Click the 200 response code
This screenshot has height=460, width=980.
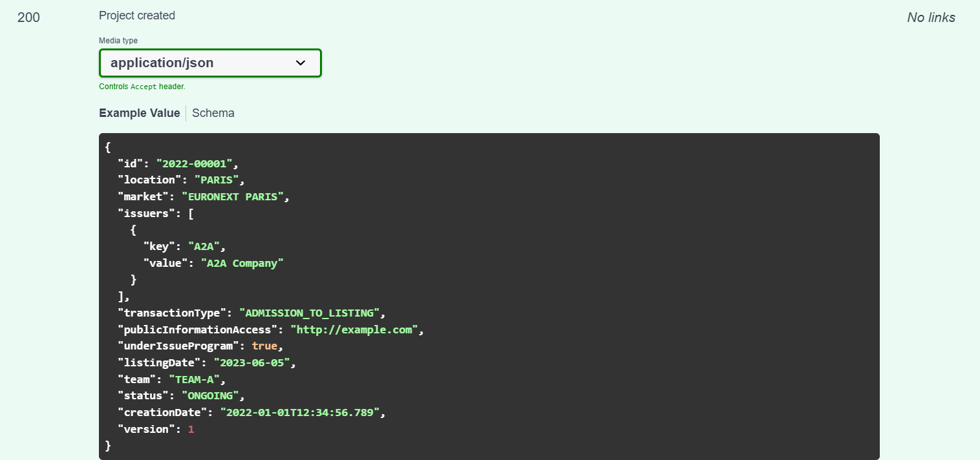point(28,17)
